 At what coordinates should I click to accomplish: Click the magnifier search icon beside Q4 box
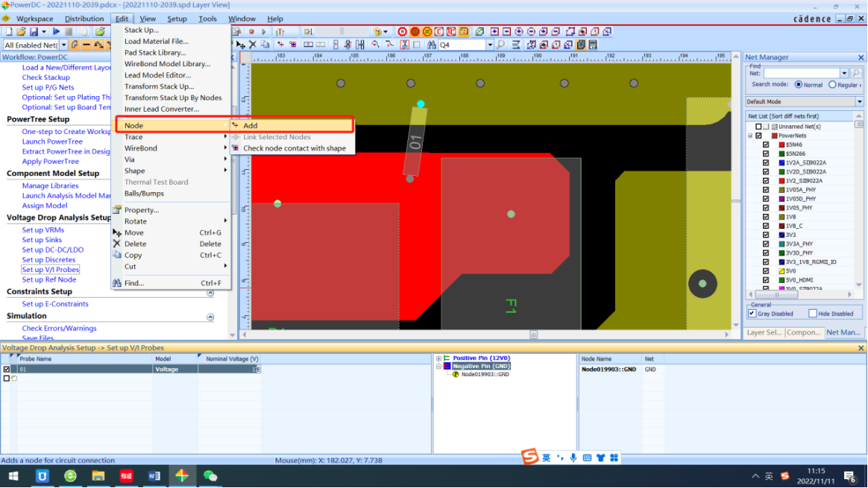[500, 44]
